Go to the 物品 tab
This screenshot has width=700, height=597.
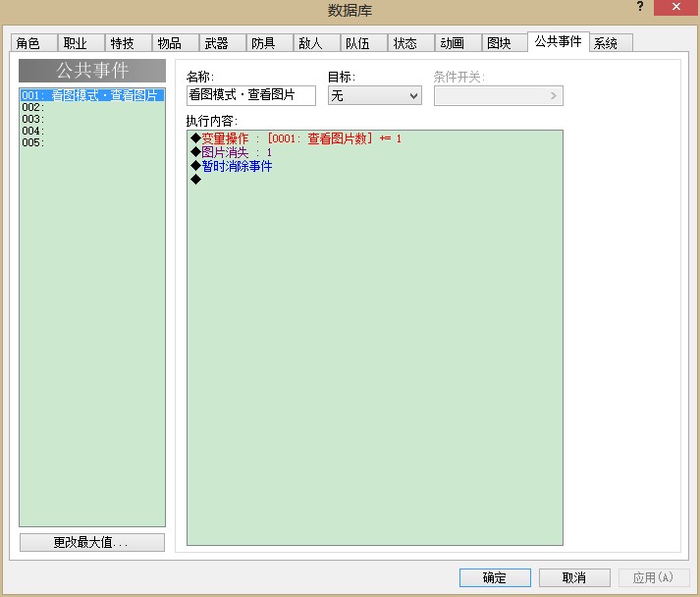point(176,43)
